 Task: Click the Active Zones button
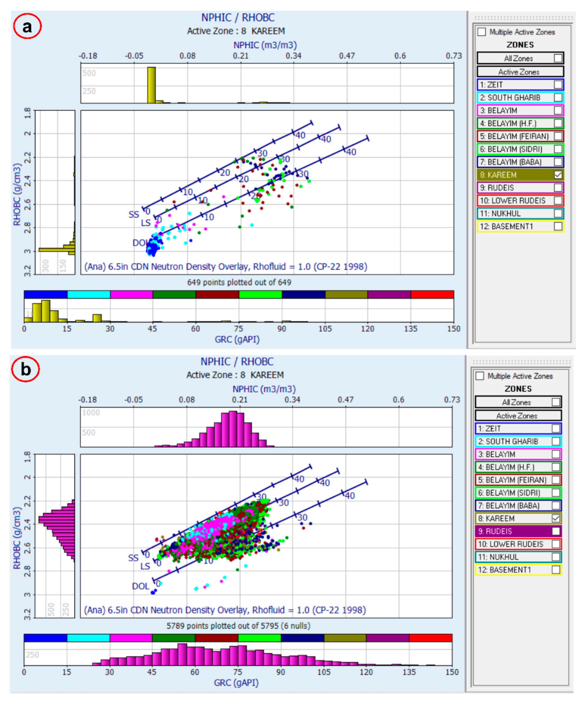pos(519,71)
